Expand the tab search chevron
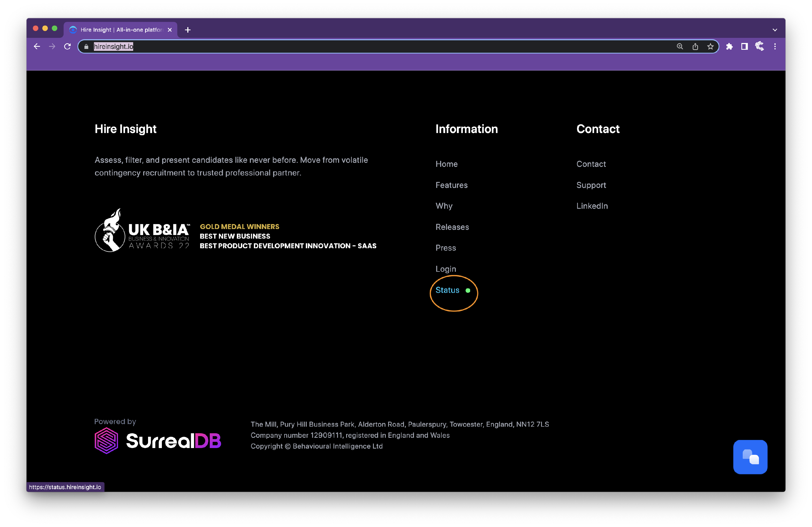 [x=775, y=30]
